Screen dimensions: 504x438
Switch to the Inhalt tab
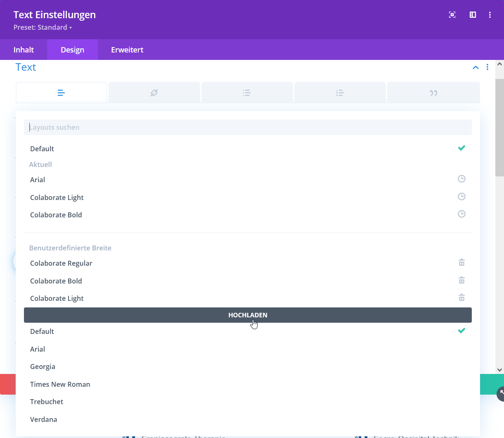coord(24,50)
